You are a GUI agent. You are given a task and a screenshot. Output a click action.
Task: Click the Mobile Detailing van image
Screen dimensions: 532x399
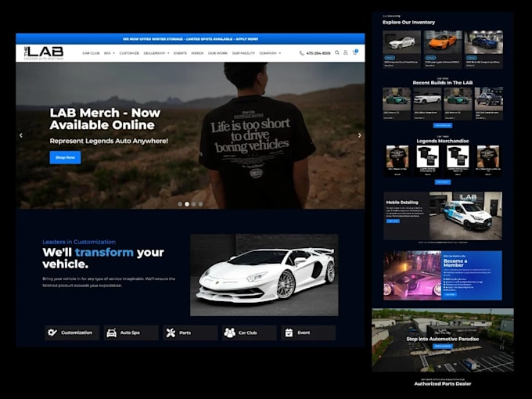pyautogui.click(x=465, y=216)
